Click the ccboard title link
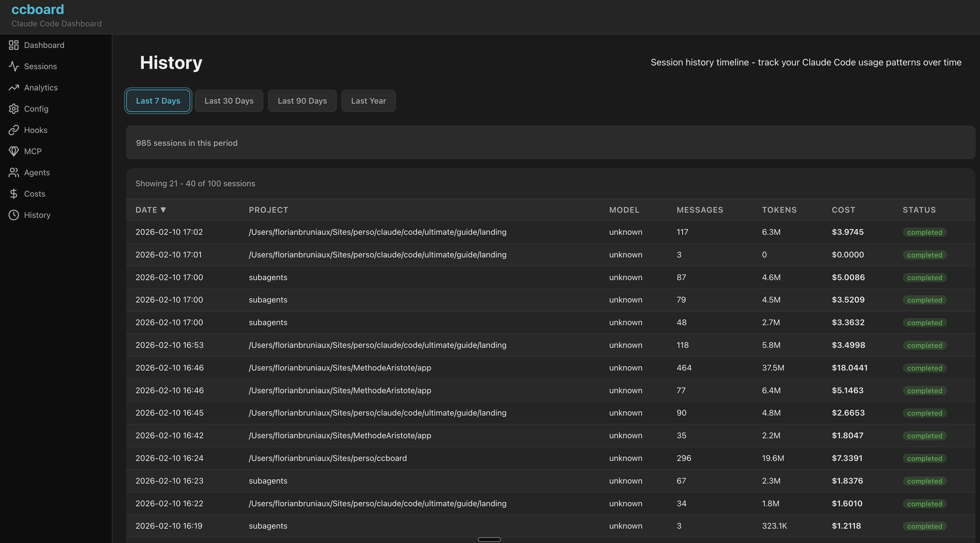This screenshot has width=980, height=543. coord(38,9)
